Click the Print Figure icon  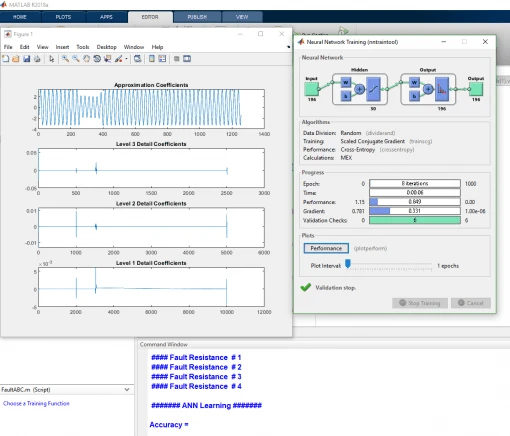pos(37,59)
